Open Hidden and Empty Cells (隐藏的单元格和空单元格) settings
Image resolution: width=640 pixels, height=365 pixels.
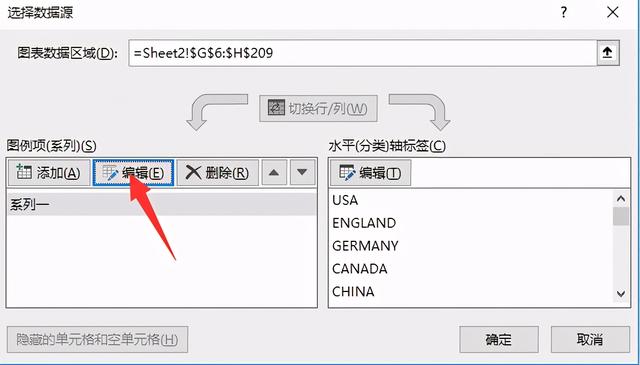(x=97, y=339)
